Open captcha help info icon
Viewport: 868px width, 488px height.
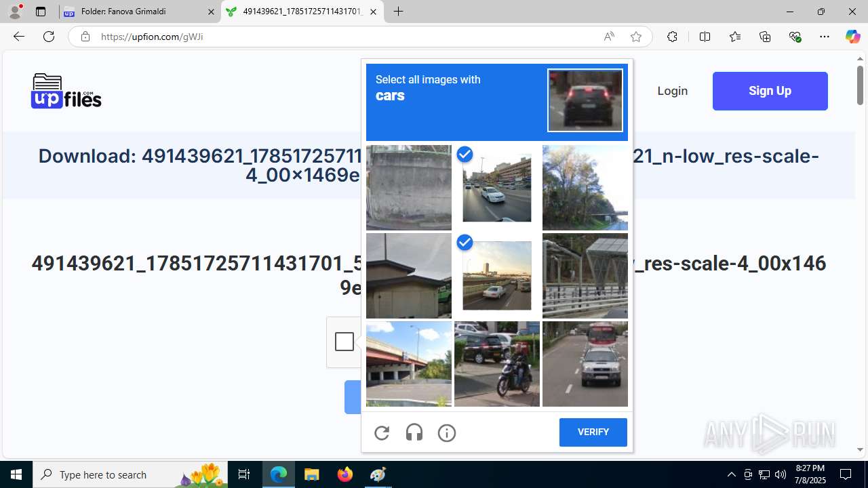tap(447, 432)
